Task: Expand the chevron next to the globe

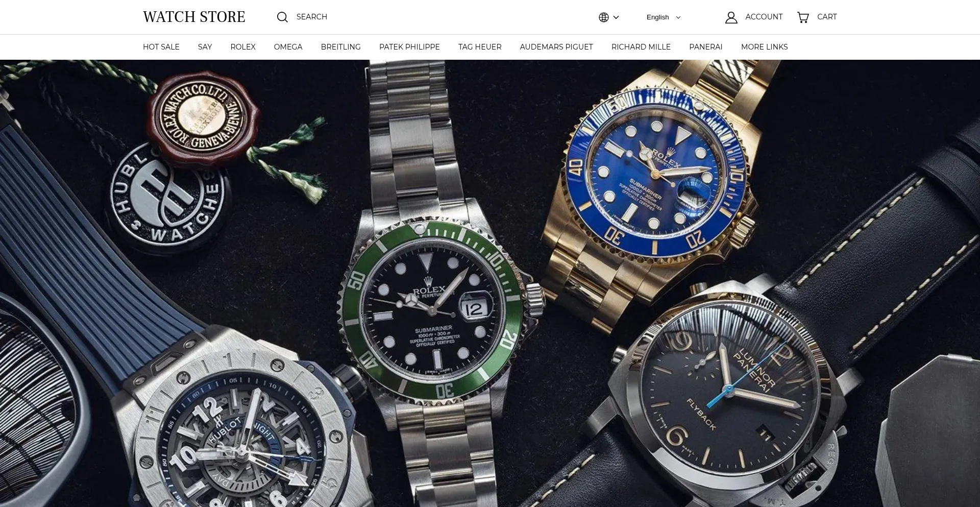Action: tap(616, 17)
